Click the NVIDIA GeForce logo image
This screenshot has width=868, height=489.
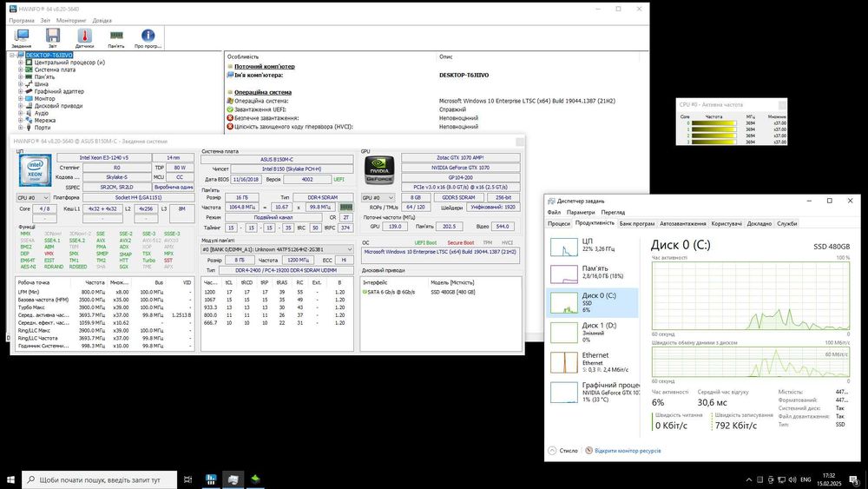(x=379, y=169)
